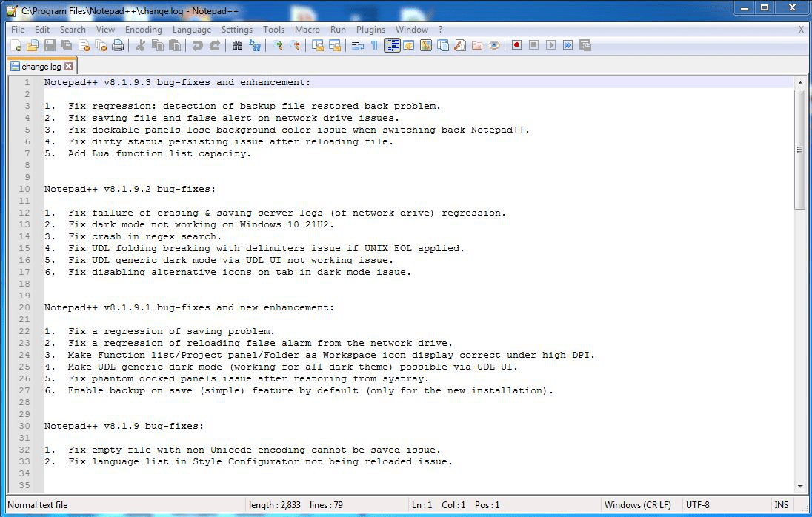Click the UTF-8 encoding status indicator
The image size is (812, 517).
pos(697,504)
